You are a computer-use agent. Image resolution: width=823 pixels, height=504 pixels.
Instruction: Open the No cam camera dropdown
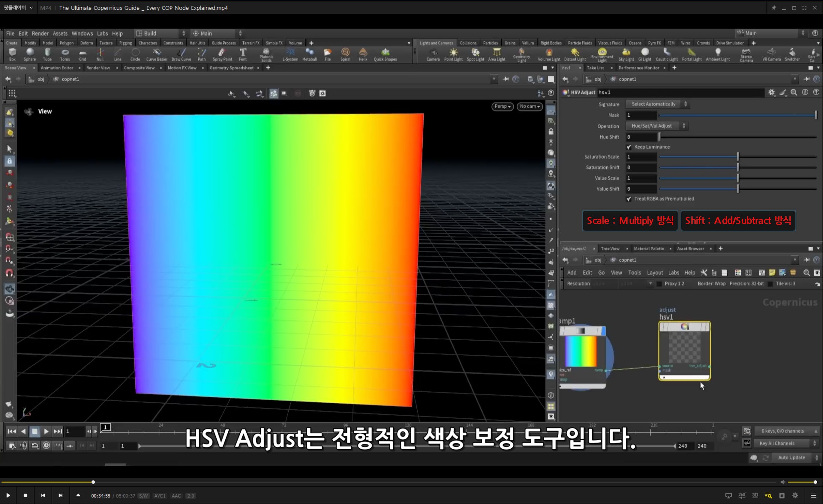[x=530, y=106]
